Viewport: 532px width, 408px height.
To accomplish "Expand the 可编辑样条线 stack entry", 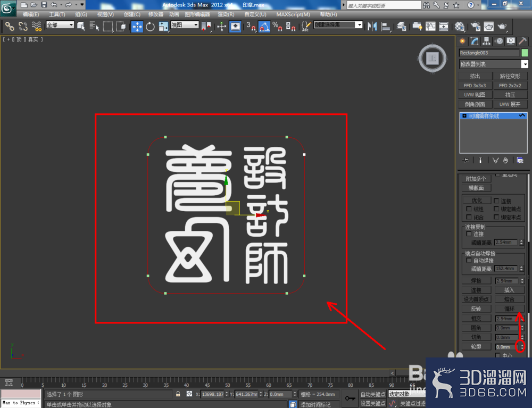I will click(464, 116).
